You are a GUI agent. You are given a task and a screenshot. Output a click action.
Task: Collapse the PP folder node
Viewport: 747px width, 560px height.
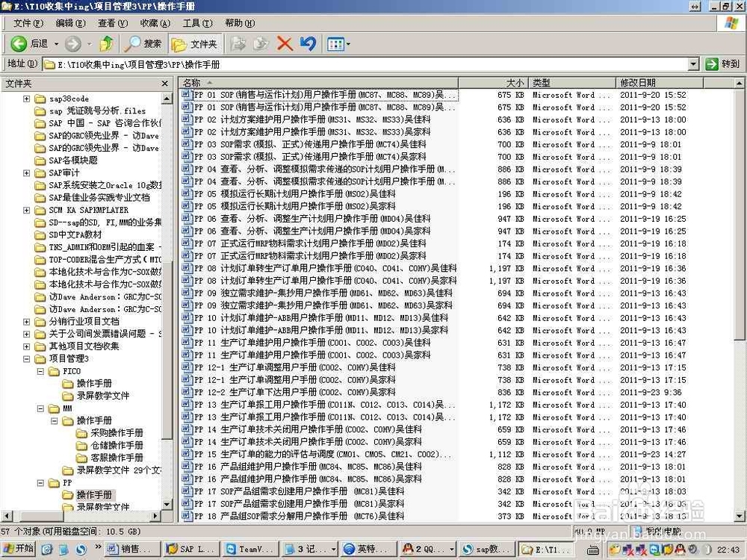pos(40,482)
